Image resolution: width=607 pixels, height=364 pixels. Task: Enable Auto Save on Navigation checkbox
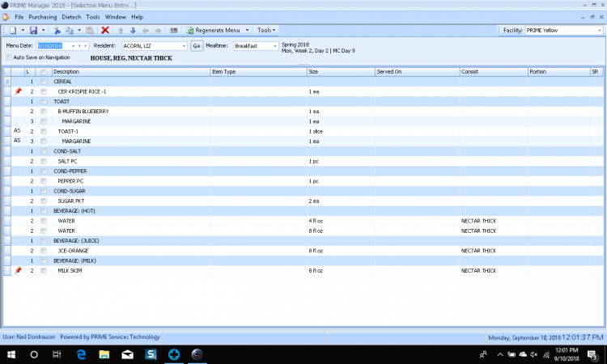(x=9, y=57)
